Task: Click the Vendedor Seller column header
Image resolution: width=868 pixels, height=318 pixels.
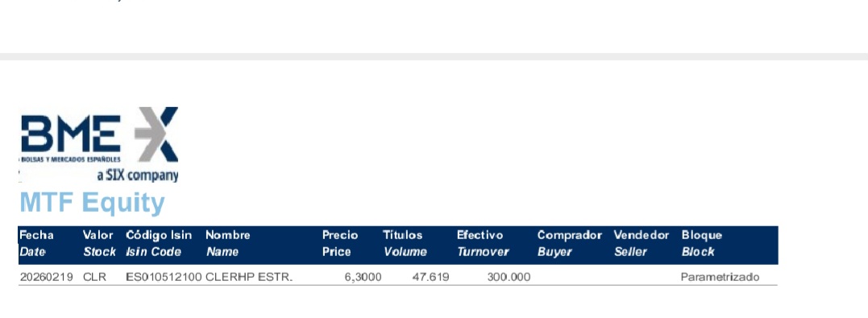Action: [x=642, y=243]
